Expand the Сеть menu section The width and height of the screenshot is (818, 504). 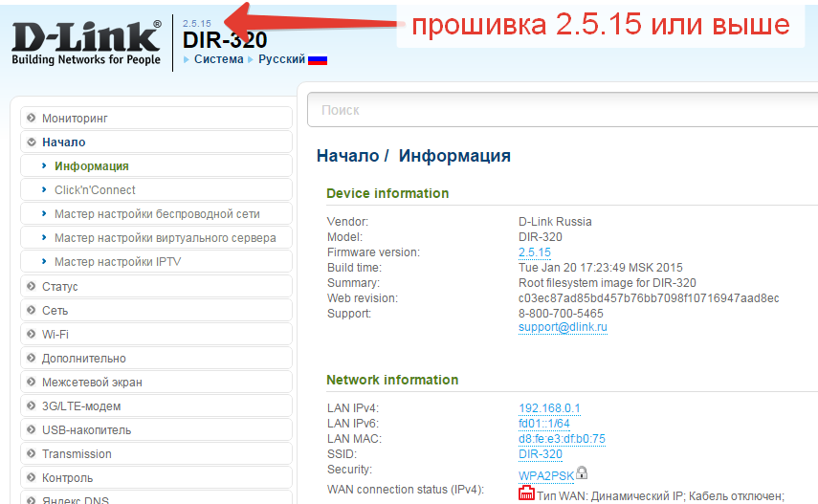tap(156, 310)
